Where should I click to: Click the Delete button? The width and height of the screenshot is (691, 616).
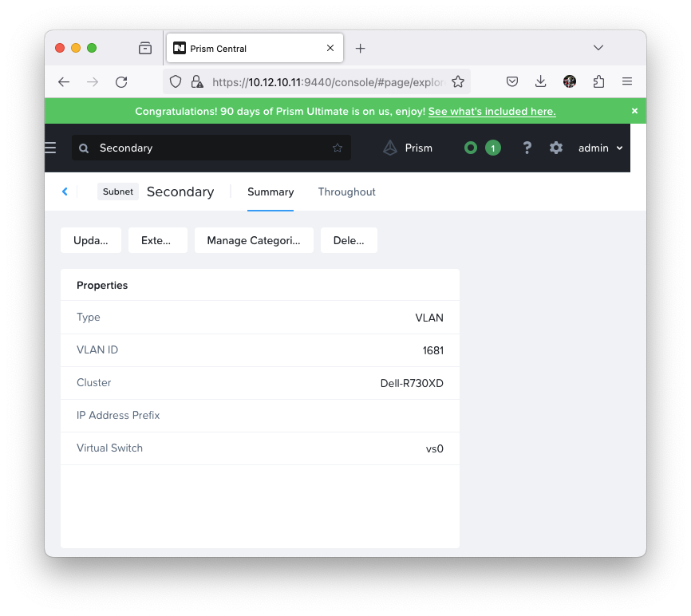pyautogui.click(x=349, y=241)
